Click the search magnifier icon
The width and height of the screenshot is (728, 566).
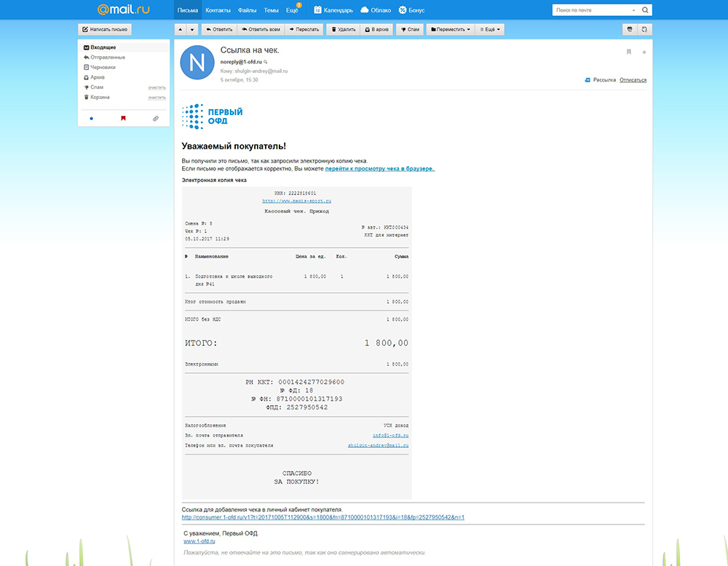tap(645, 10)
